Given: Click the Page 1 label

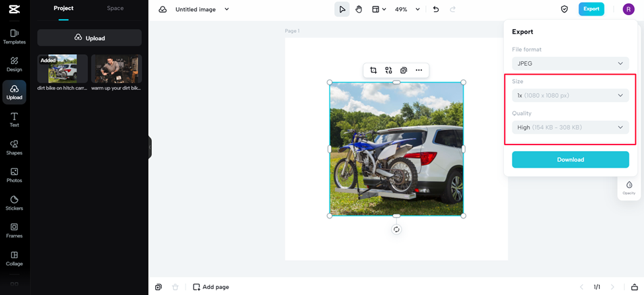Looking at the screenshot, I should (x=293, y=31).
